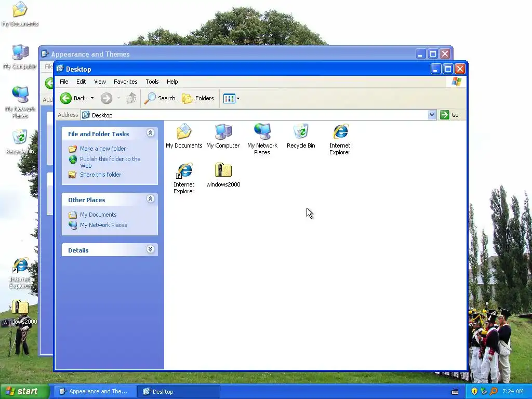Click the Back arrow button in Desktop window
This screenshot has width=532, height=399.
[x=73, y=98]
